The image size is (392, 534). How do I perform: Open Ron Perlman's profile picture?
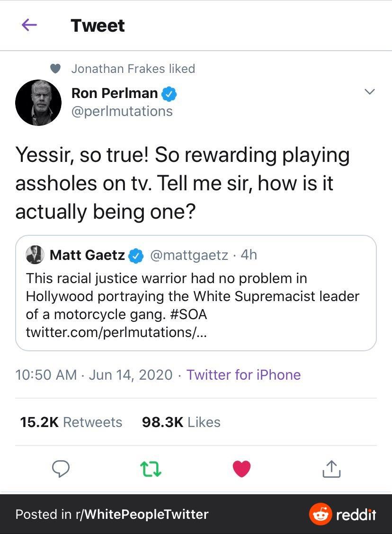[38, 102]
